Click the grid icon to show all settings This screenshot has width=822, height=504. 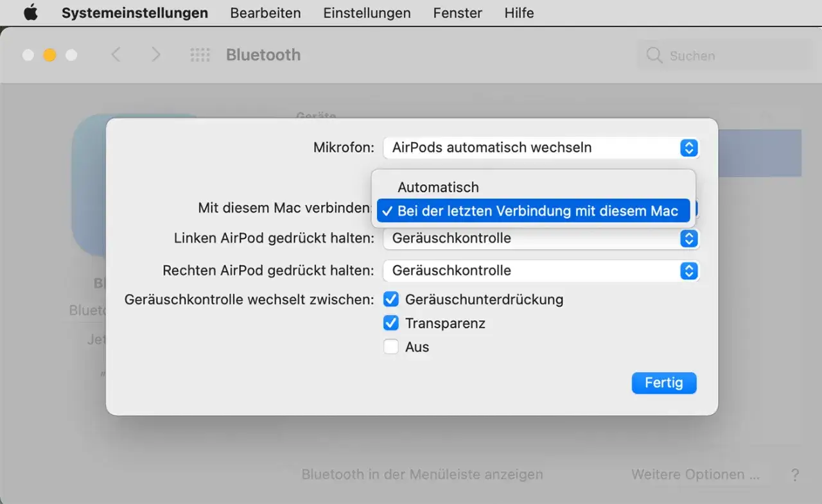coord(200,55)
